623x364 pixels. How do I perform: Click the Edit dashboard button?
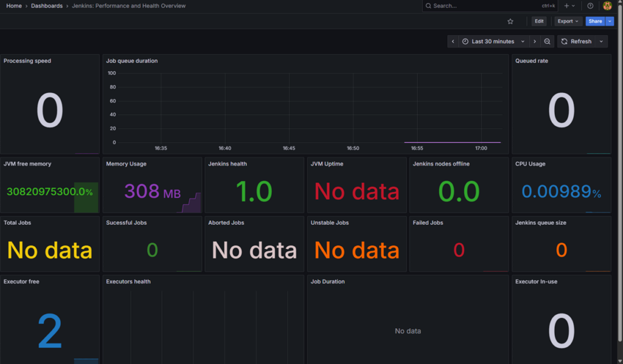[x=539, y=21]
